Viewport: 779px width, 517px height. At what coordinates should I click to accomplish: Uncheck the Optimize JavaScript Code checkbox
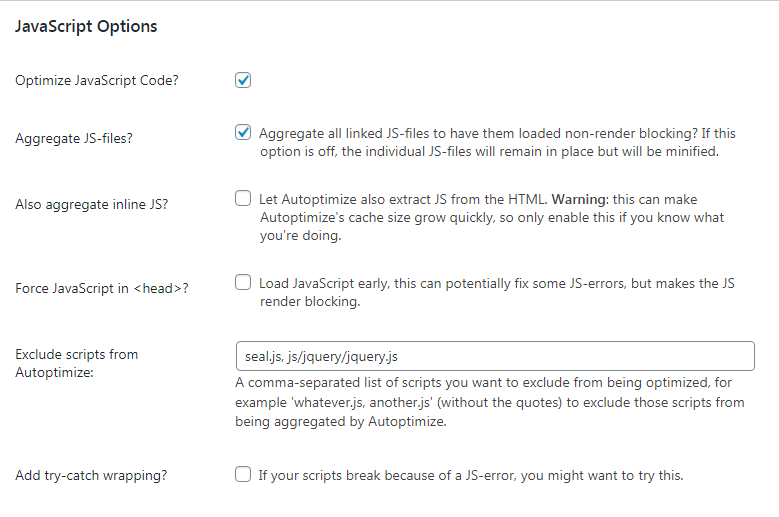click(x=243, y=80)
